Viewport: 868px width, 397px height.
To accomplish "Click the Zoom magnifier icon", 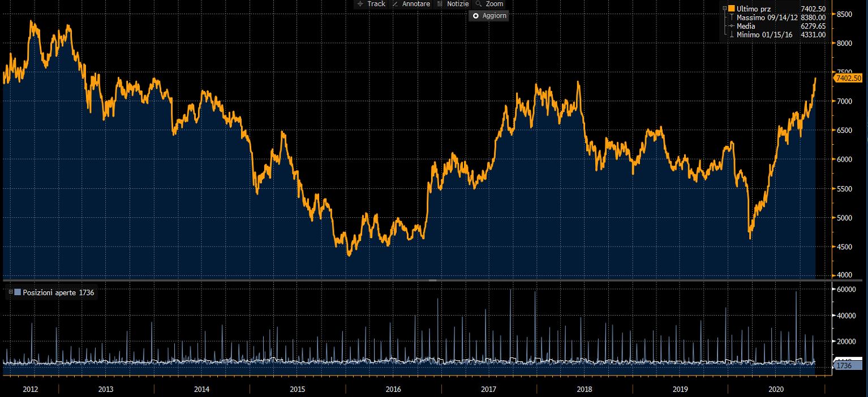I will click(x=479, y=4).
